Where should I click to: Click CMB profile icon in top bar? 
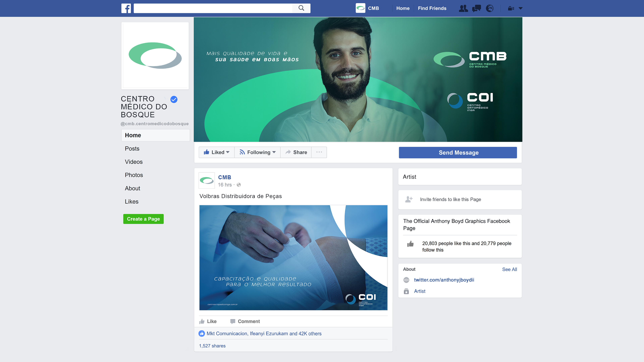[360, 8]
